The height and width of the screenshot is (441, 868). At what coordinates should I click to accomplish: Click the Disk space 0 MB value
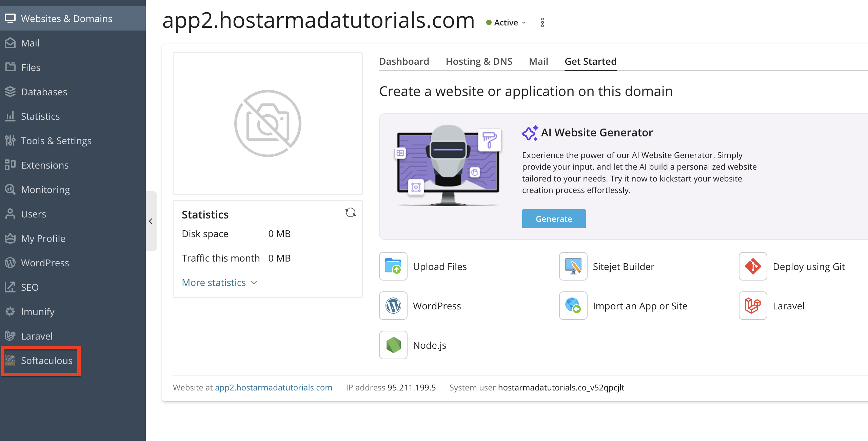click(x=279, y=234)
